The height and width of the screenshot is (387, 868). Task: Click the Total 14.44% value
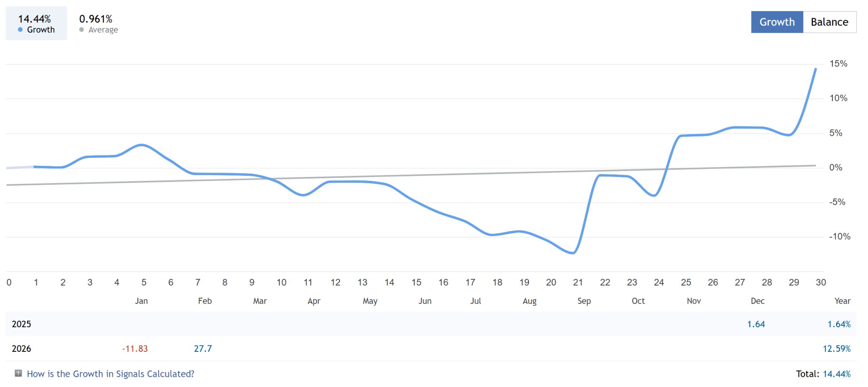(x=836, y=374)
